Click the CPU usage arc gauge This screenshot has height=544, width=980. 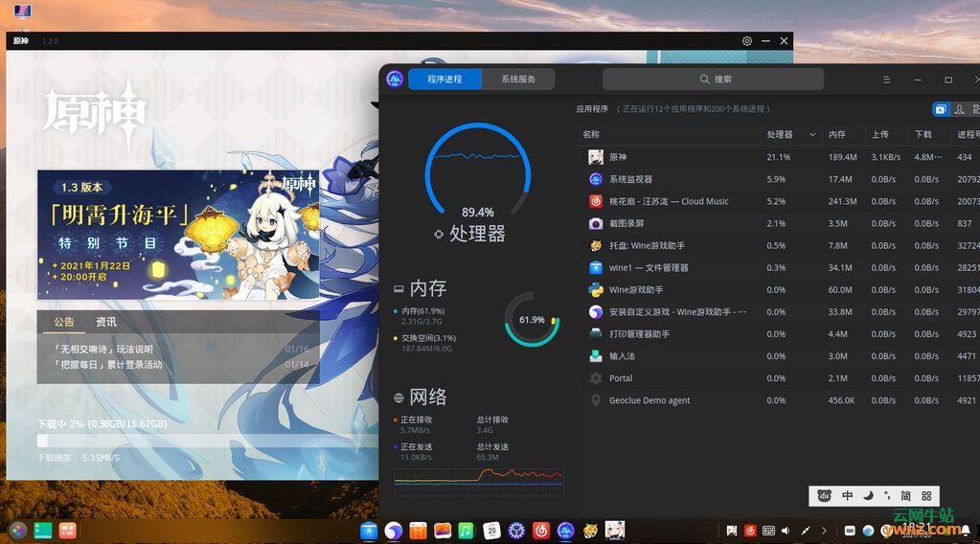tap(477, 170)
